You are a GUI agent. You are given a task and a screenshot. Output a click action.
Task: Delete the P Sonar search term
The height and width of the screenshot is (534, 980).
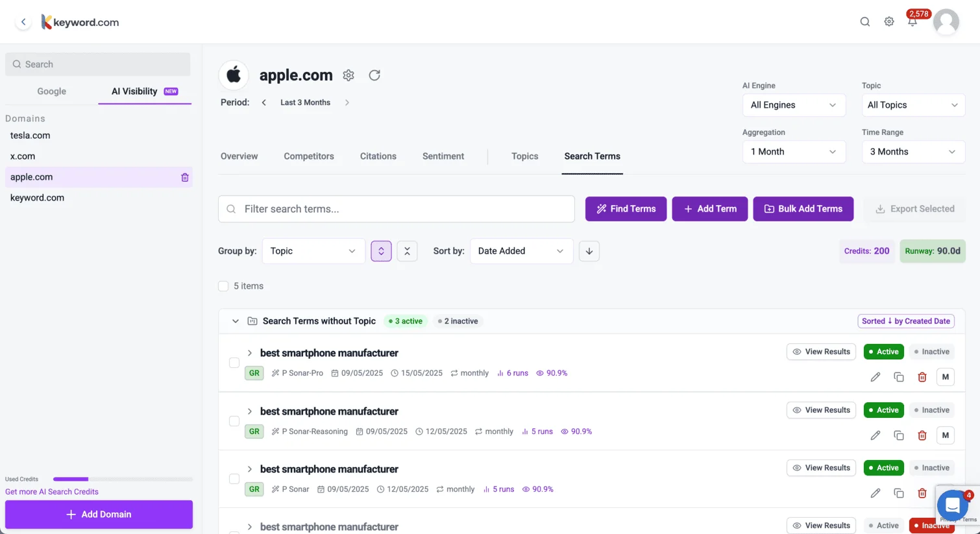922,493
